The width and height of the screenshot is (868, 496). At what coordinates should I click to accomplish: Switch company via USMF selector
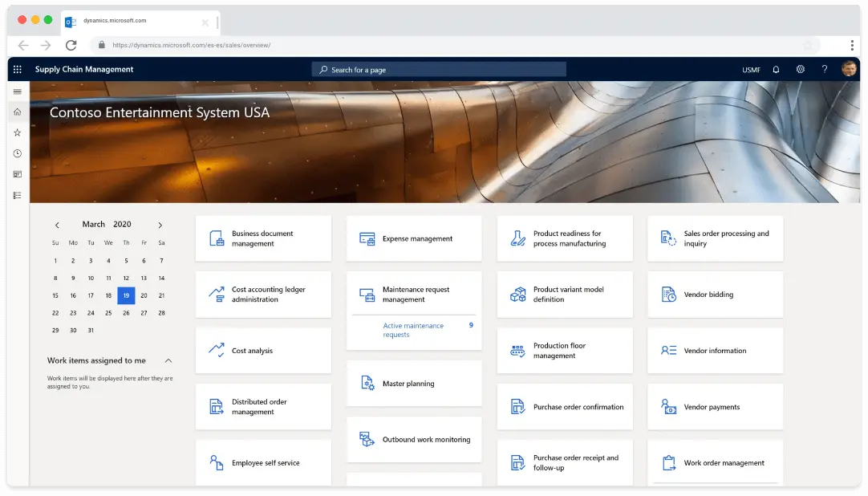click(x=751, y=70)
